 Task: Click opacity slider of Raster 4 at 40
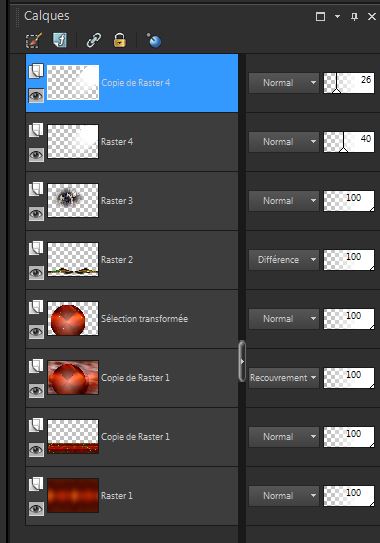[x=349, y=142]
